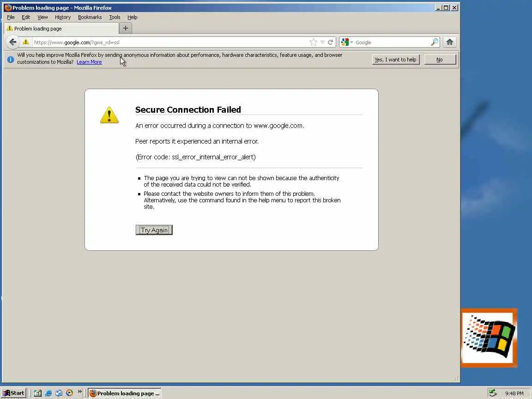Viewport: 532px width, 399px height.
Task: Launch Internet Explorer from quick launch
Action: [48, 393]
